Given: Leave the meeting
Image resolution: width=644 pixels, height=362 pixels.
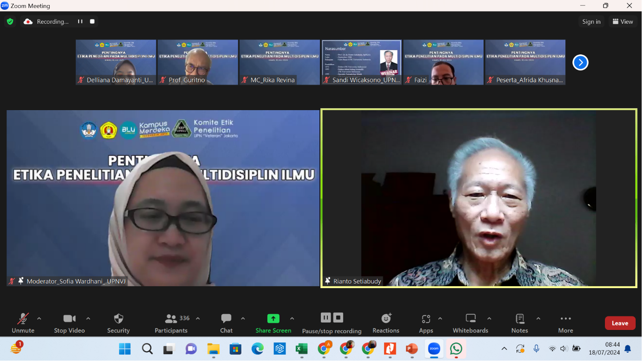Looking at the screenshot, I should point(620,323).
